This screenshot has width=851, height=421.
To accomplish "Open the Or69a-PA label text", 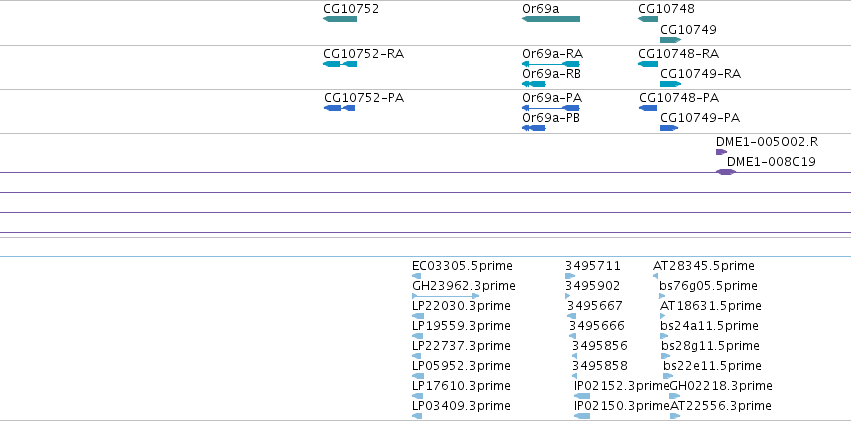I will click(552, 98).
